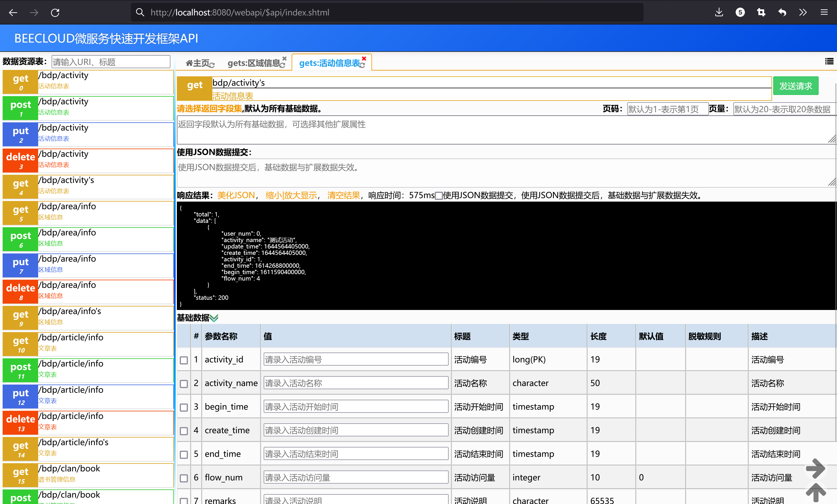Check the create_time row checkbox

[x=184, y=431]
